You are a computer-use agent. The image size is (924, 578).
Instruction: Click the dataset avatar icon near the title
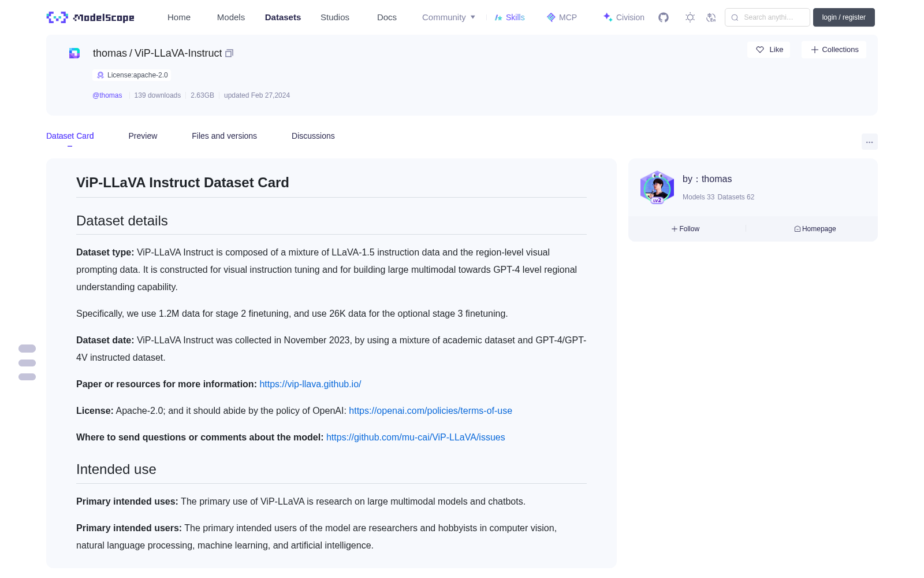point(74,53)
